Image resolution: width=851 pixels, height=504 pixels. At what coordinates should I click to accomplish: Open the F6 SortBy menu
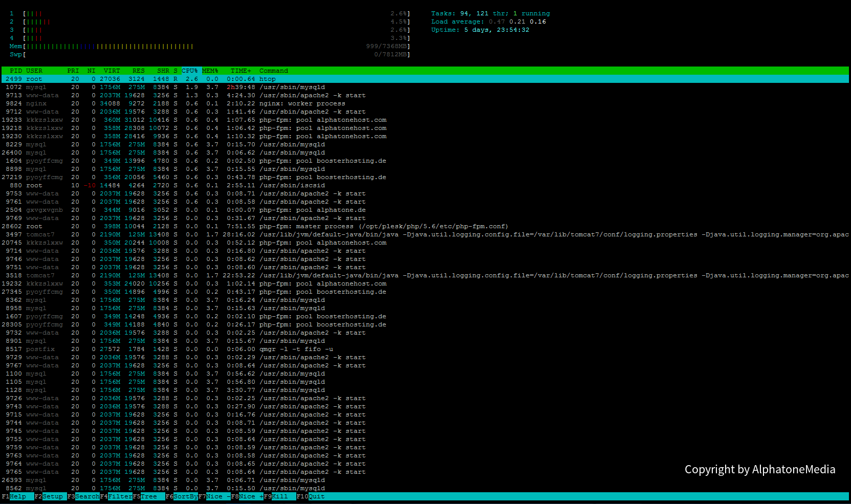pyautogui.click(x=185, y=496)
